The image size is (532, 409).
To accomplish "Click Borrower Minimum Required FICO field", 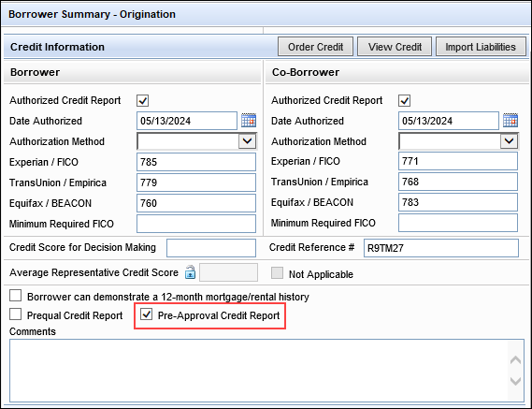I will [196, 224].
